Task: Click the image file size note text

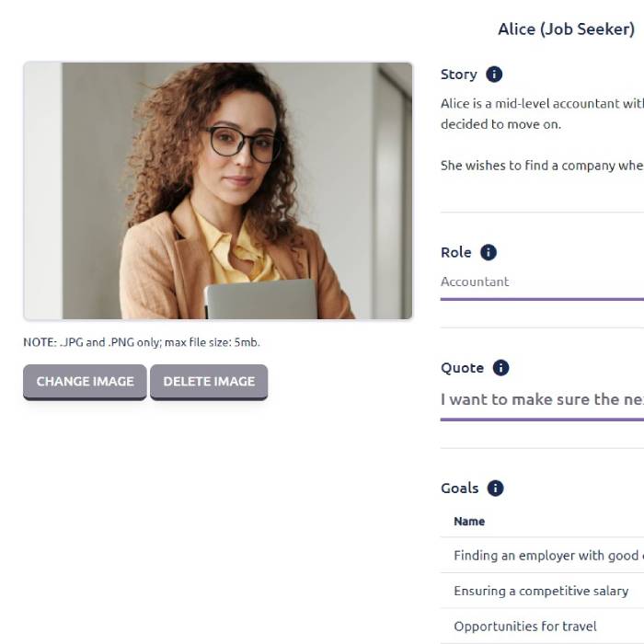Action: [142, 342]
